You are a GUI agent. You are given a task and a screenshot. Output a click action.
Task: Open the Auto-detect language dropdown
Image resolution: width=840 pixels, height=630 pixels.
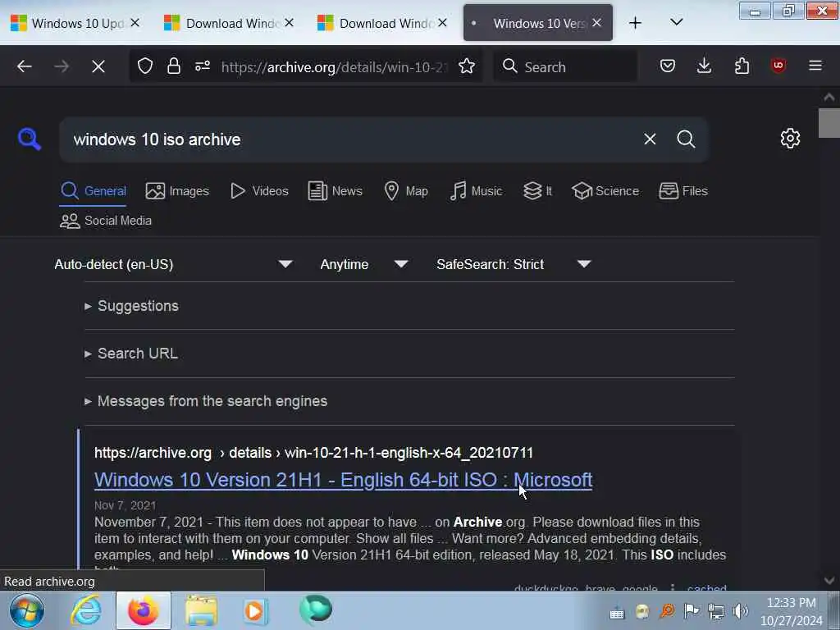tap(174, 264)
